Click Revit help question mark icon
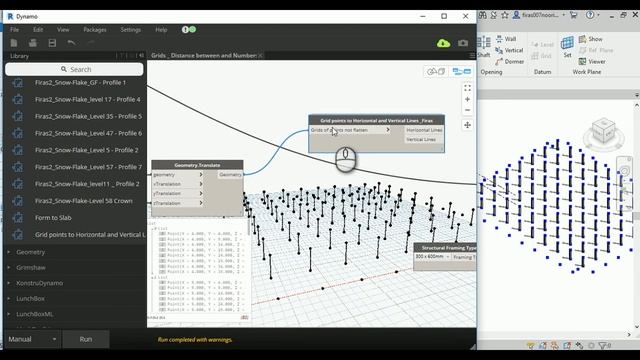The width and height of the screenshot is (640, 360). [x=590, y=15]
